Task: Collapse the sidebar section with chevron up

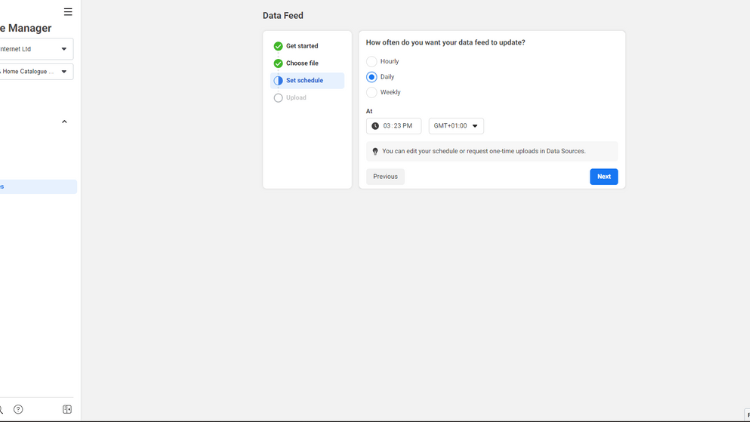Action: click(x=64, y=122)
